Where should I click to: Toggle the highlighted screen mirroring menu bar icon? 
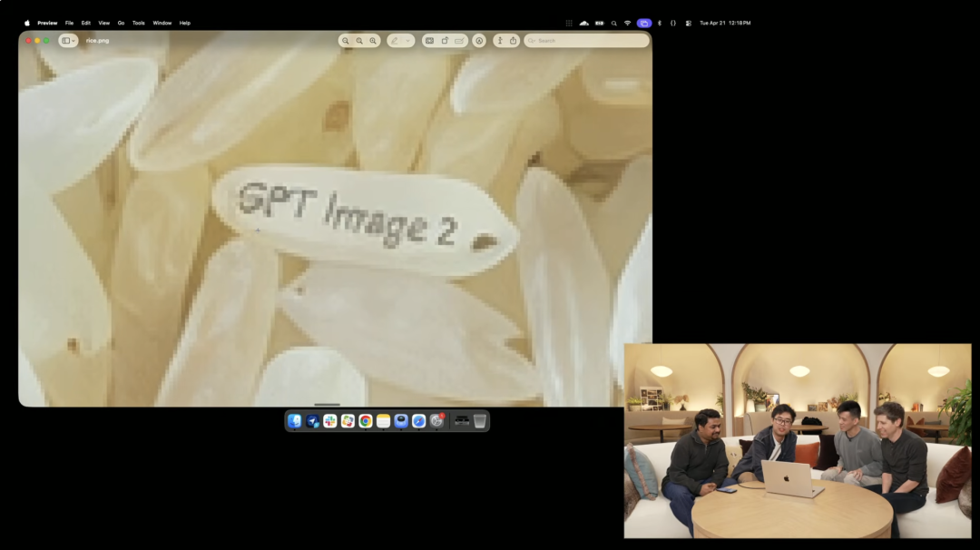click(644, 23)
